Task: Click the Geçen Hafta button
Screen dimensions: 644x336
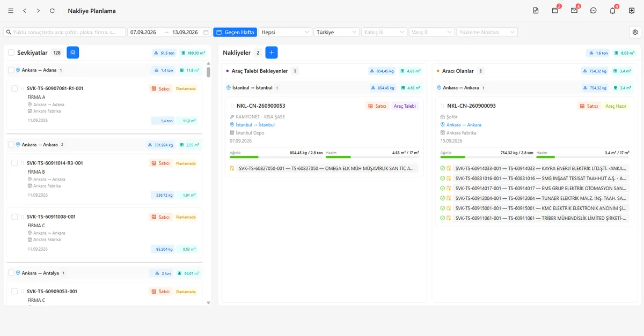Action: point(235,32)
